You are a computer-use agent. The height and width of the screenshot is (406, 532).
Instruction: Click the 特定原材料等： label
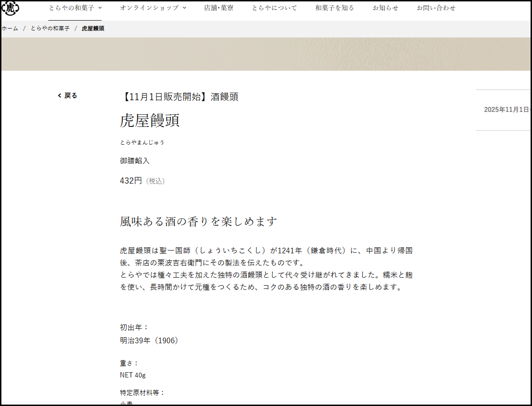click(x=142, y=392)
